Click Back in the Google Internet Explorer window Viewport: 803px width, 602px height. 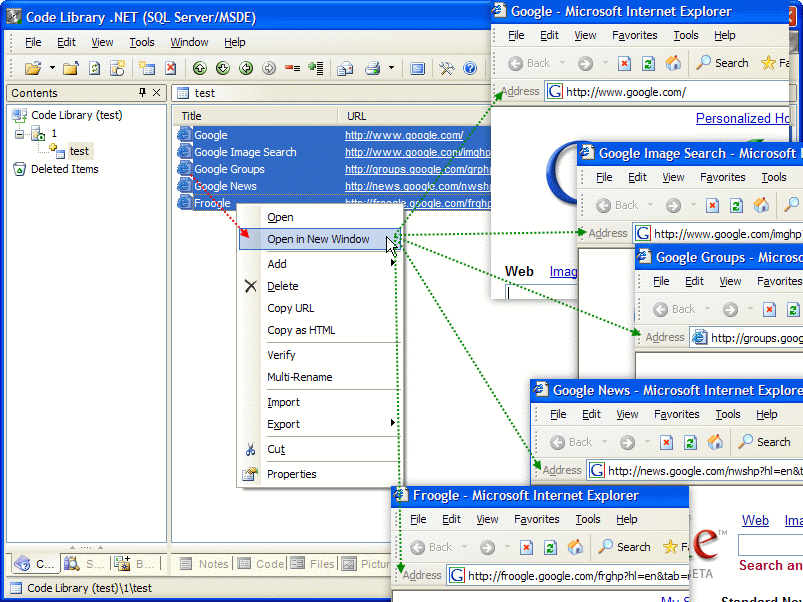click(x=530, y=63)
